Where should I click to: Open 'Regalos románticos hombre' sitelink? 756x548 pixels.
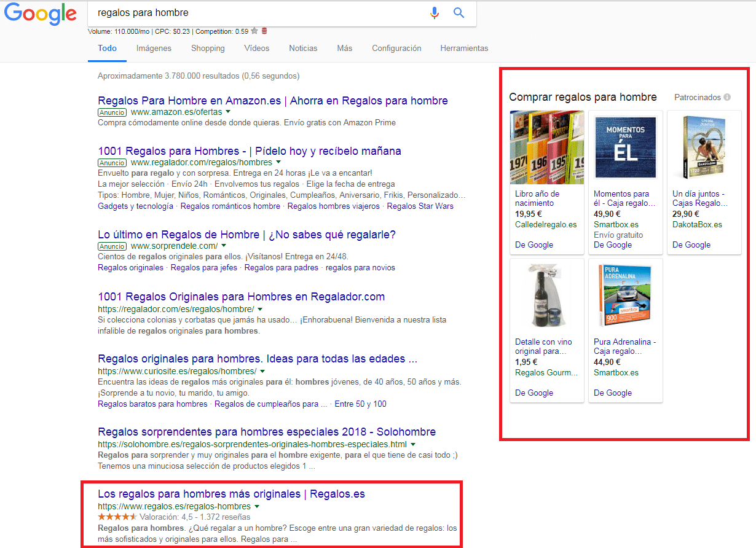point(230,206)
